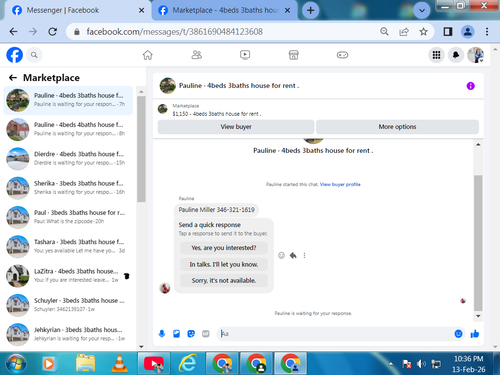Choose a sticker icon in the composer
Viewport: 500px width, 375px height.
point(191,334)
